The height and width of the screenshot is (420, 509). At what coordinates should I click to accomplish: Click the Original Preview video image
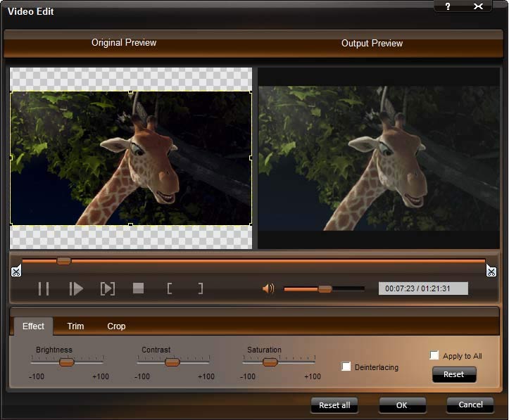131,158
